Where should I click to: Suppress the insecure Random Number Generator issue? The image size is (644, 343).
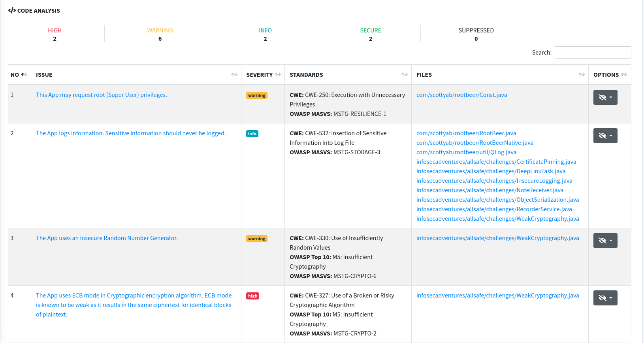pyautogui.click(x=605, y=241)
